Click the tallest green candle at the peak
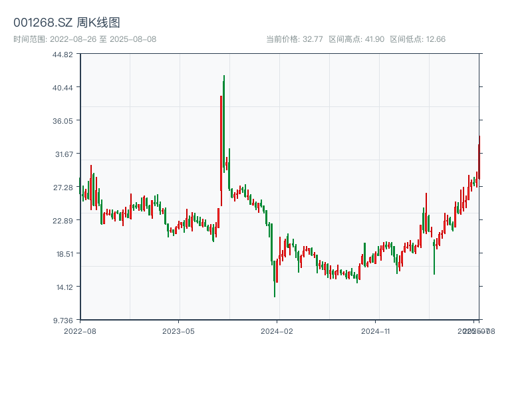 point(224,124)
